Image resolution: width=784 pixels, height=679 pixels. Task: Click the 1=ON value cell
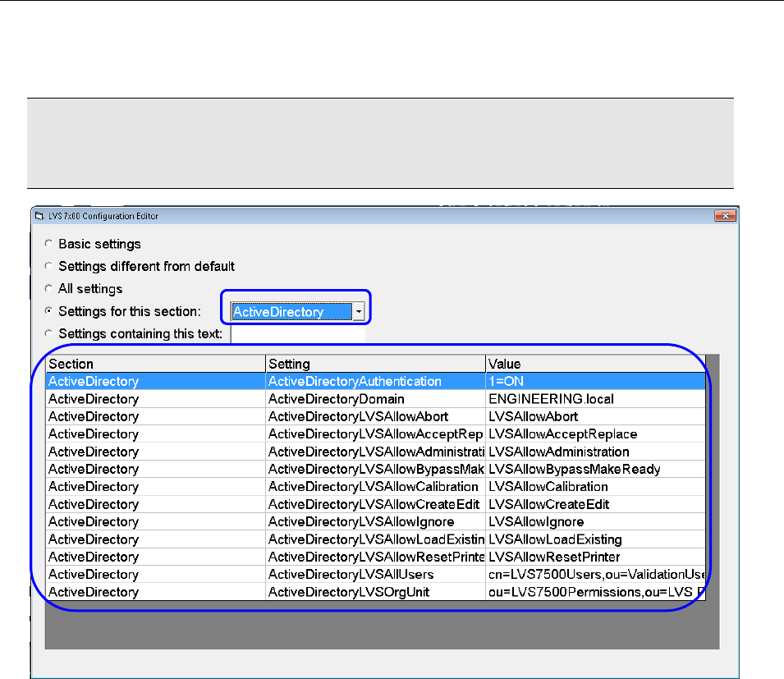tap(595, 381)
